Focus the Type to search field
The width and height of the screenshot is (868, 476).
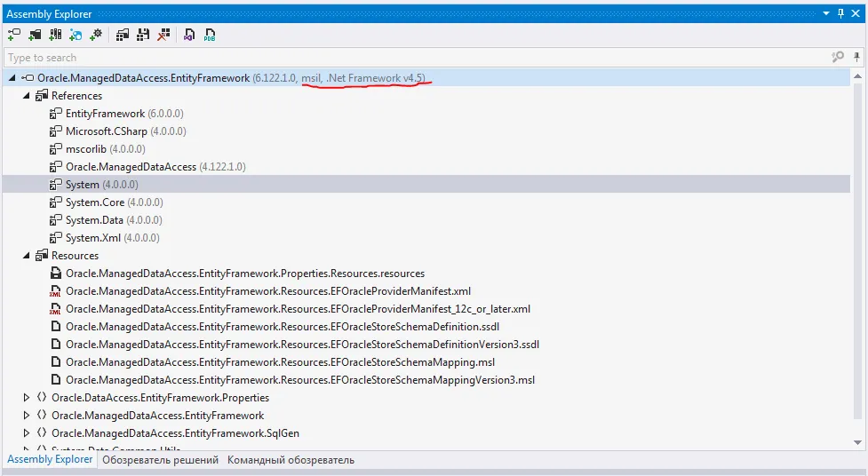[415, 57]
